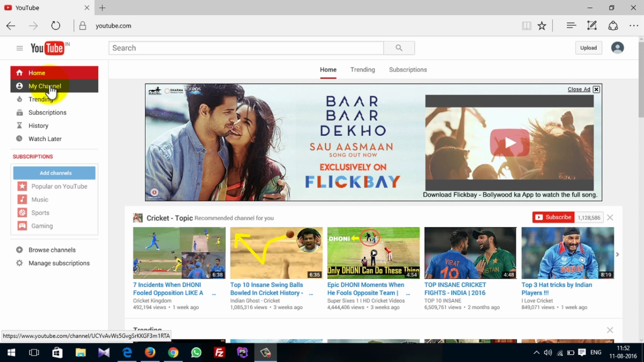
Task: Open Task View on the taskbar
Action: tap(34, 353)
